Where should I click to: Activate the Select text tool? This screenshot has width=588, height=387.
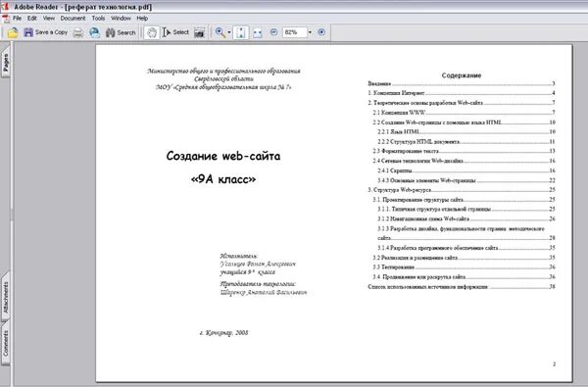(175, 32)
